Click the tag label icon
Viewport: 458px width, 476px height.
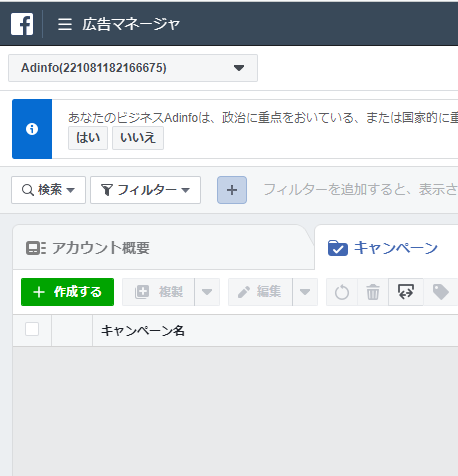click(440, 292)
